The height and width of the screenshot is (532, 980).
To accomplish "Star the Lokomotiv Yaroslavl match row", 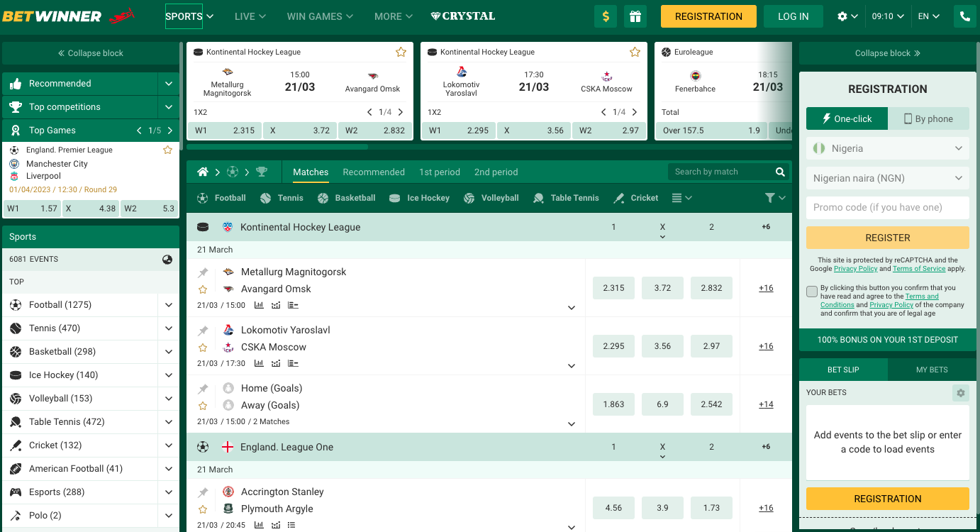I will [x=203, y=348].
